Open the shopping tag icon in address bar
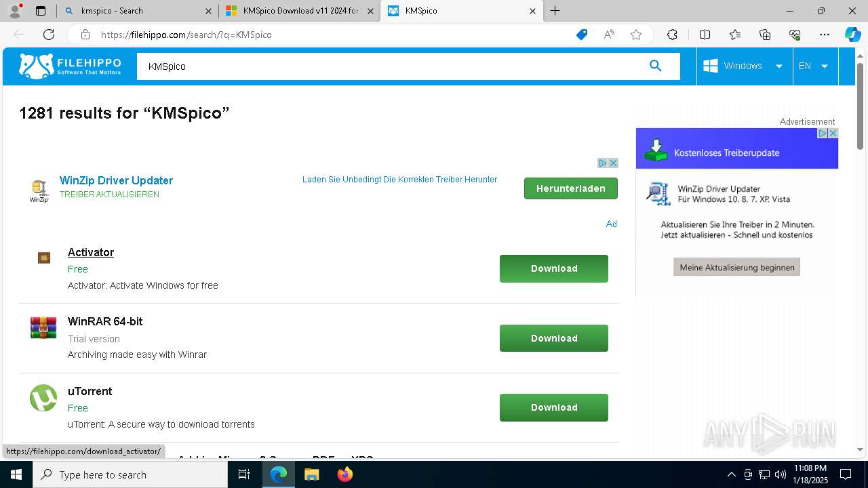This screenshot has height=488, width=868. 582,35
